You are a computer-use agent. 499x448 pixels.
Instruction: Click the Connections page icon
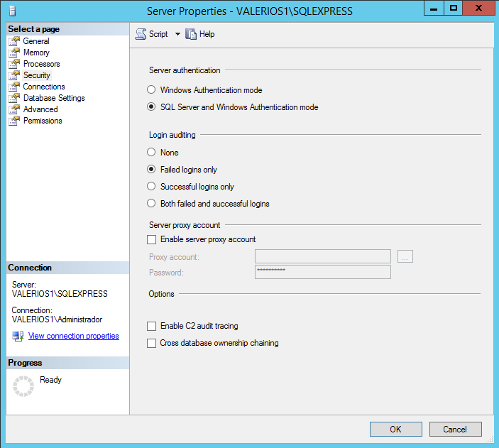point(14,87)
